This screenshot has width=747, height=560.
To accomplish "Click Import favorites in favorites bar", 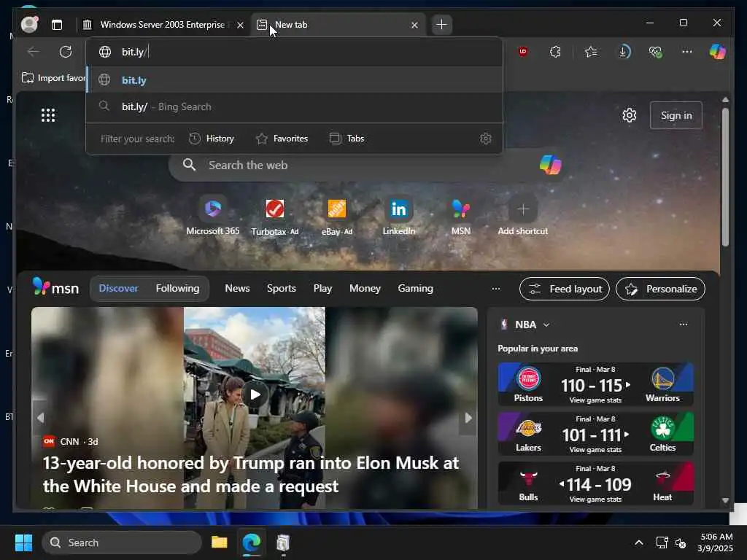I will 53,77.
